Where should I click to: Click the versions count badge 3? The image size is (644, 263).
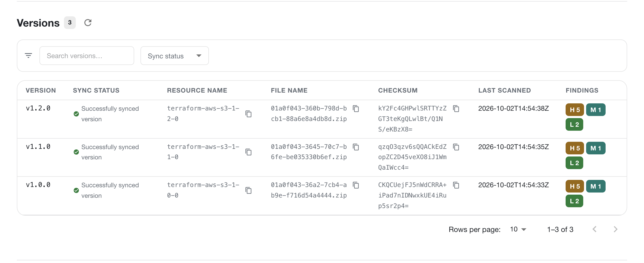(x=70, y=23)
